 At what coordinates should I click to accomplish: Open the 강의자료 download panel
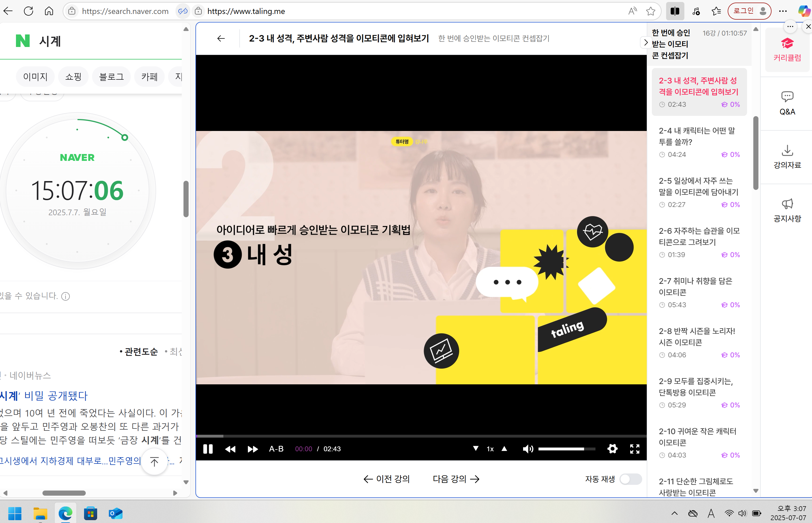pyautogui.click(x=787, y=156)
